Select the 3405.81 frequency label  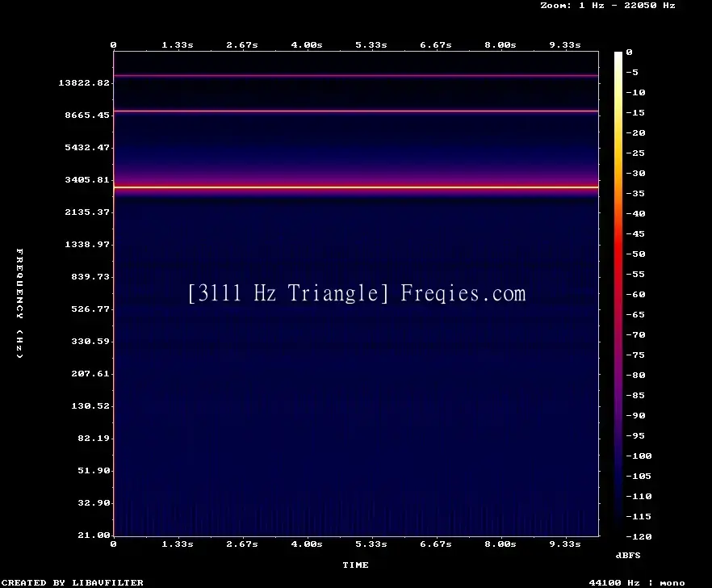coord(87,179)
